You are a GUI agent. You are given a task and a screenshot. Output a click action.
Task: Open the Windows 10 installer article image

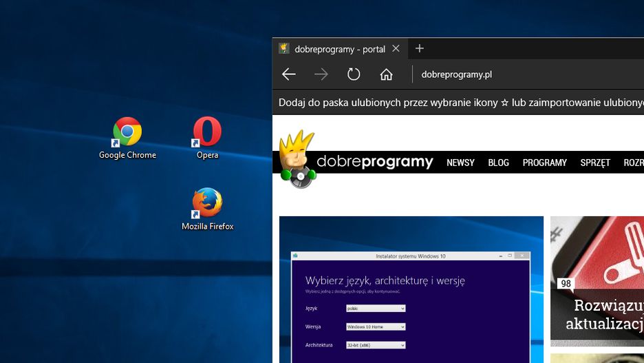[x=411, y=289]
